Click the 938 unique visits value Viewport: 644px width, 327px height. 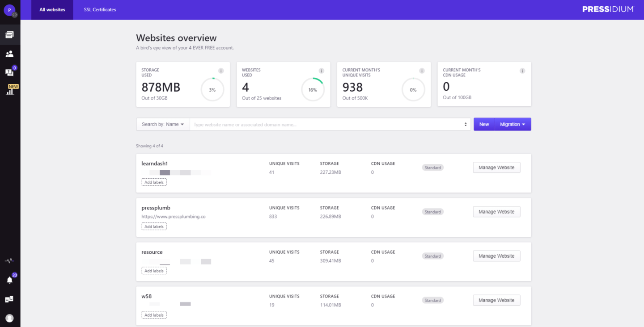[352, 87]
